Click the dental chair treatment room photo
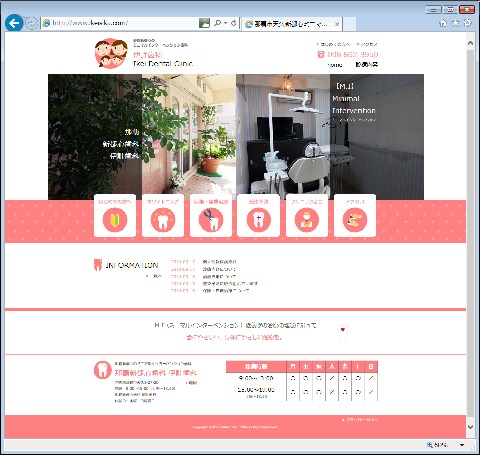This screenshot has height=455, width=480. 283,137
